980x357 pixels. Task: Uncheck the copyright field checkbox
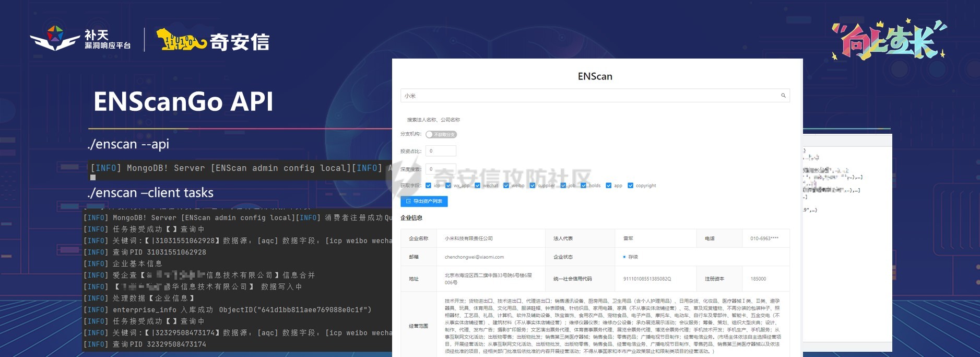point(631,186)
